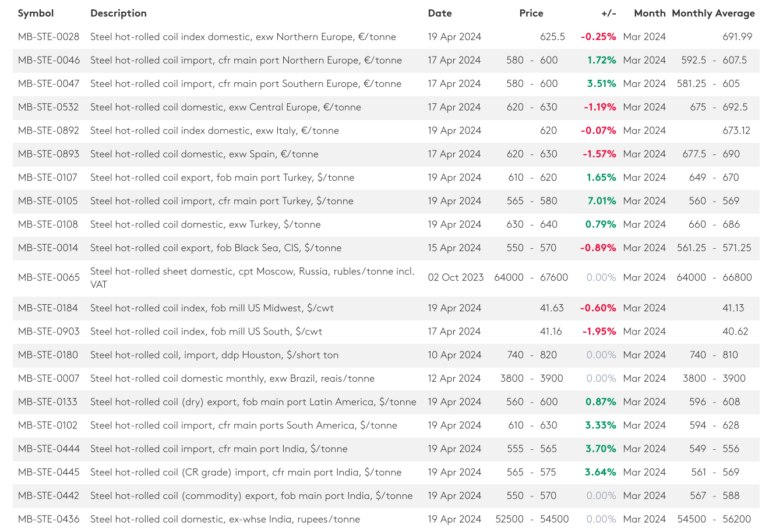Screen dimensions: 769x532
Task: Click symbol MB-STE-0065
Action: 49,277
